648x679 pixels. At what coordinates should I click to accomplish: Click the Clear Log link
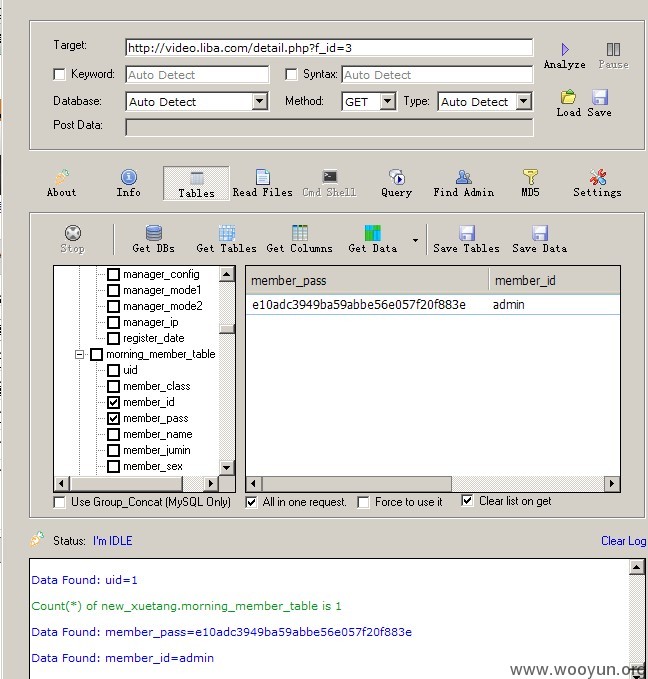tap(623, 541)
